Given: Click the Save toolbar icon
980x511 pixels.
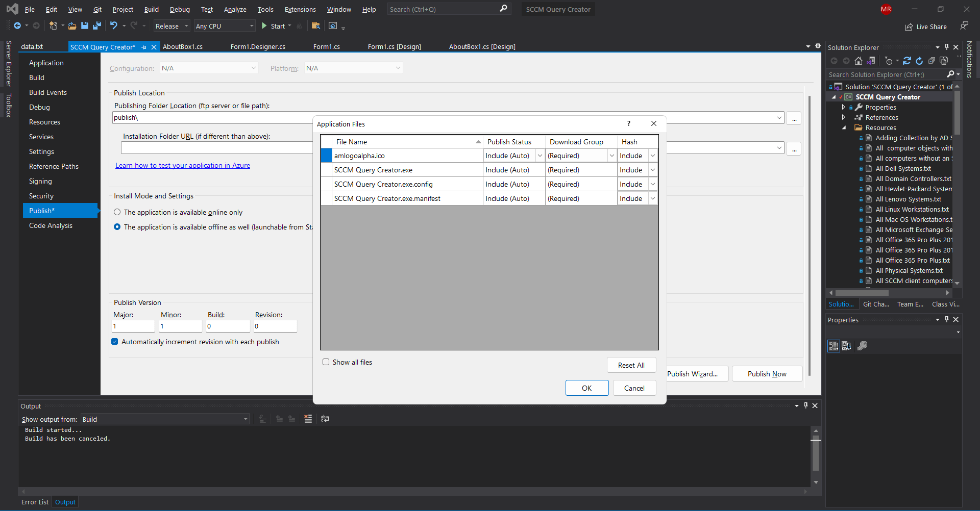Looking at the screenshot, I should [x=85, y=25].
